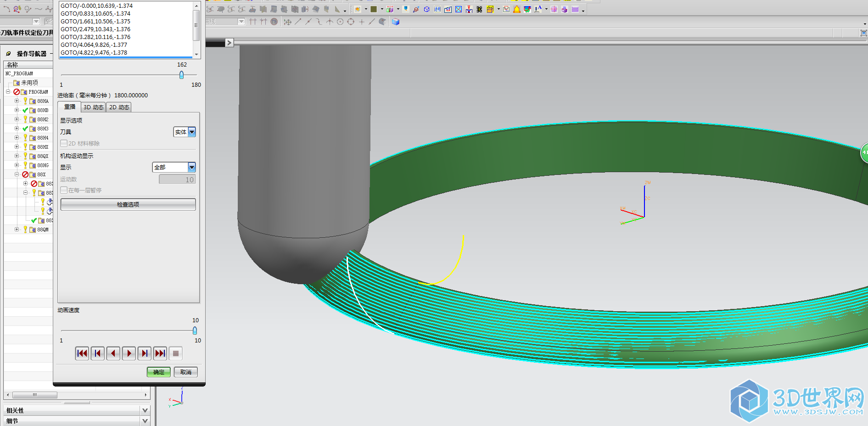Adjust the 动画速度 animation speed slider
Screen dimensions: 868x426
(195, 331)
